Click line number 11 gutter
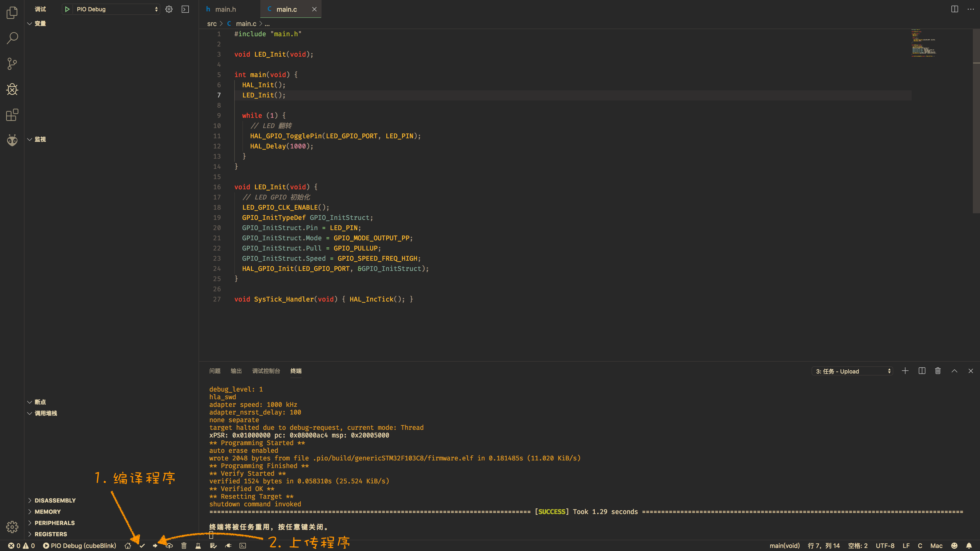980x551 pixels. coord(217,136)
